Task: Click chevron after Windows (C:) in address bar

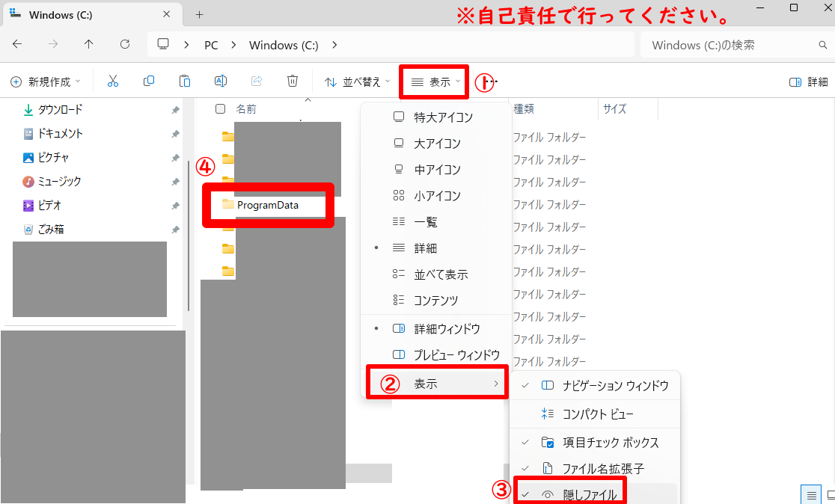Action: click(334, 45)
